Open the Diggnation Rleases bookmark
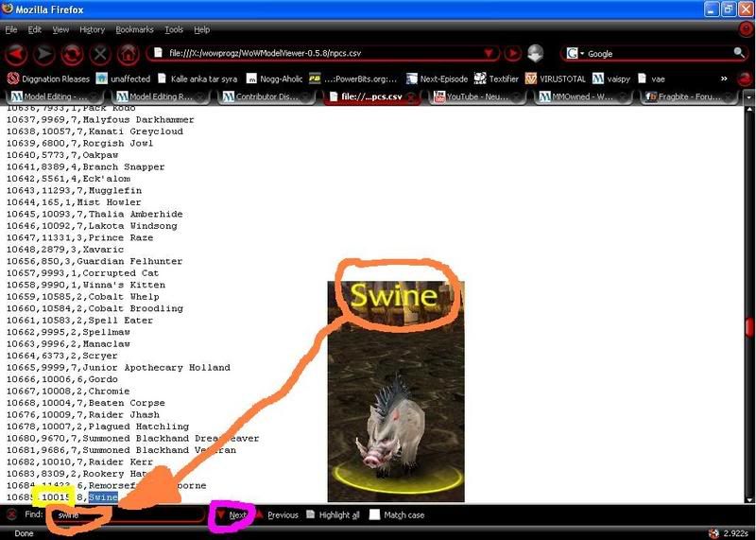Viewport: 756px width, 540px height. tap(48, 78)
